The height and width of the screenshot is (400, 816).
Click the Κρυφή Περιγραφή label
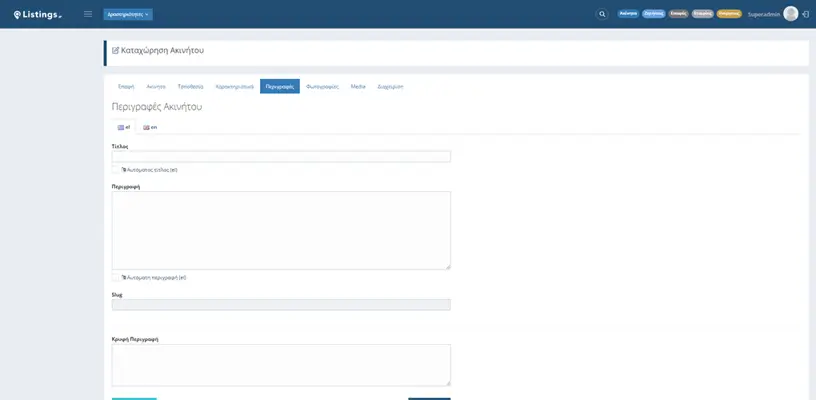135,339
